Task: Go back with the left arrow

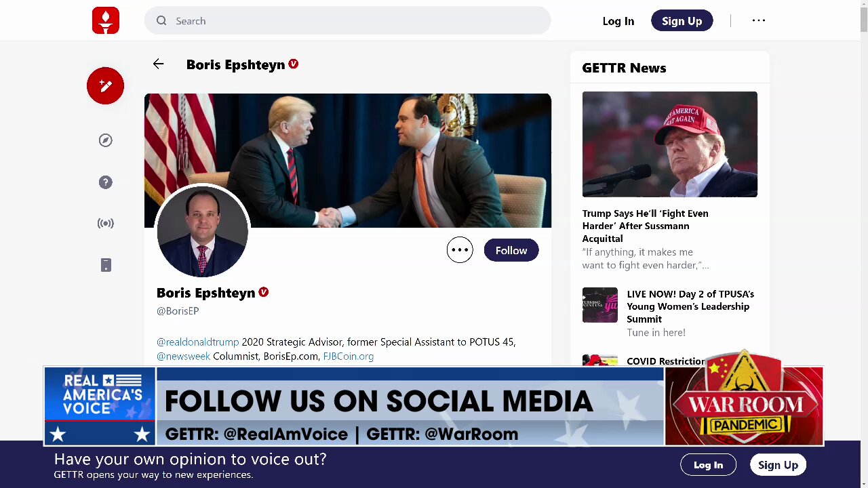Action: [158, 64]
